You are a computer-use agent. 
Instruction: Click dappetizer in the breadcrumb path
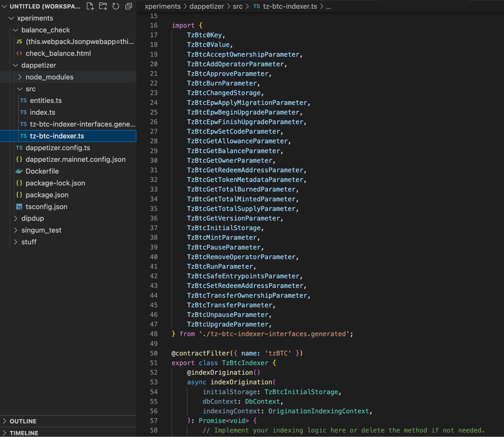coord(206,6)
